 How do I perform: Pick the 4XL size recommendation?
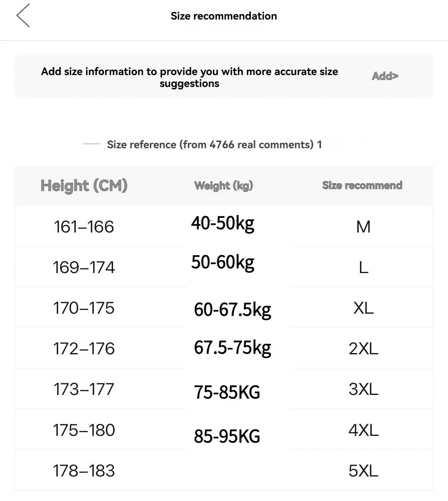pos(363,430)
